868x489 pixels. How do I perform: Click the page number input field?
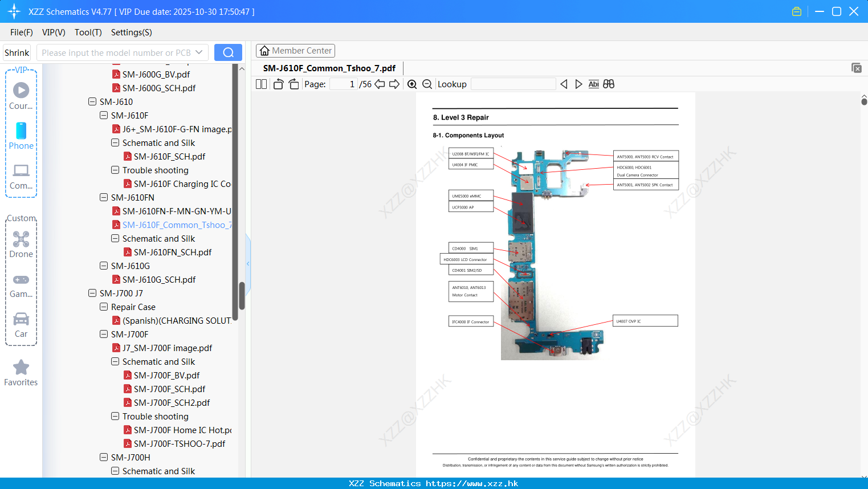click(344, 84)
